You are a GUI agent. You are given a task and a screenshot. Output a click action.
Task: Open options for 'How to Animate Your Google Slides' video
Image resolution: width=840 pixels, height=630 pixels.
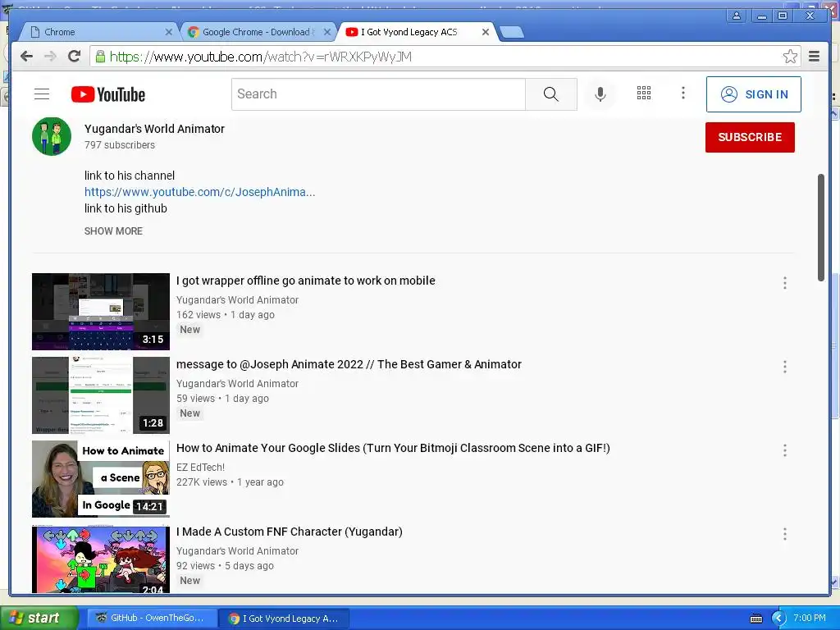coord(785,450)
